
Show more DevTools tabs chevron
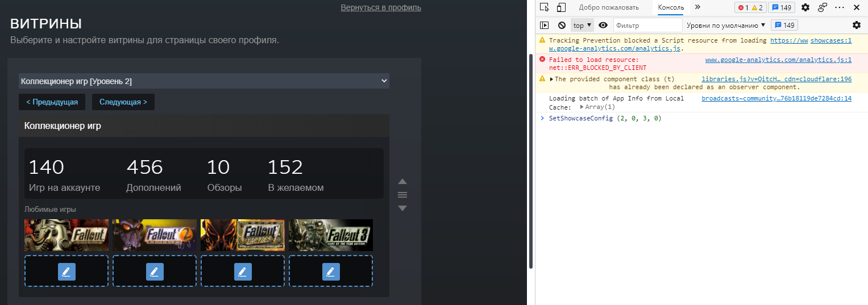click(x=698, y=7)
